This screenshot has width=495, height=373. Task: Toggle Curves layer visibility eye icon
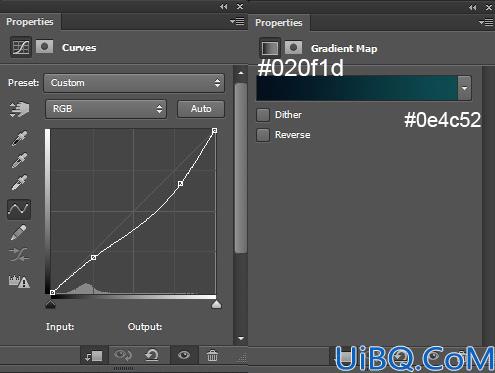pos(184,355)
